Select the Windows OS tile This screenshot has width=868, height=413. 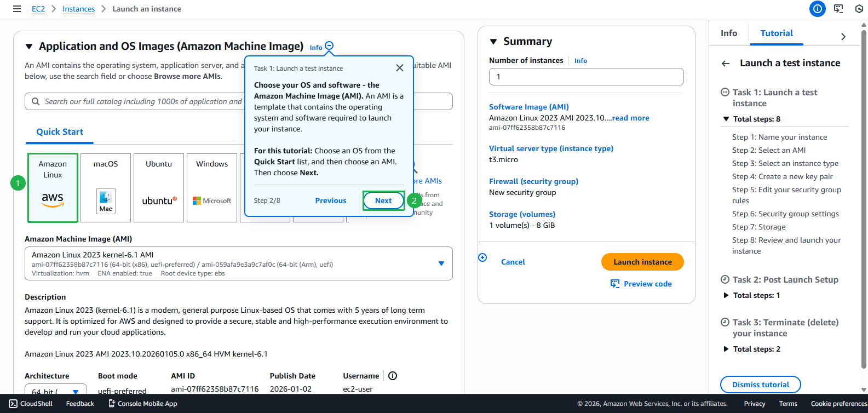coord(212,188)
